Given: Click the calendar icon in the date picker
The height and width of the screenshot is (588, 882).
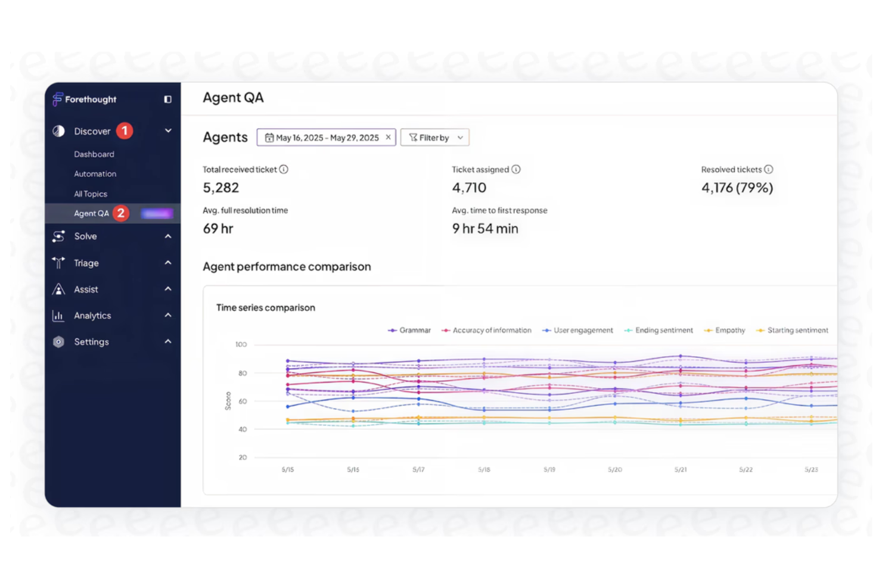Looking at the screenshot, I should pos(270,137).
